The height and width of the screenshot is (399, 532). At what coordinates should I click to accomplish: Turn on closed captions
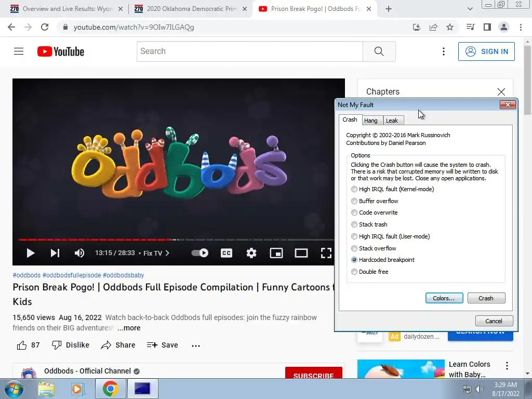[227, 253]
